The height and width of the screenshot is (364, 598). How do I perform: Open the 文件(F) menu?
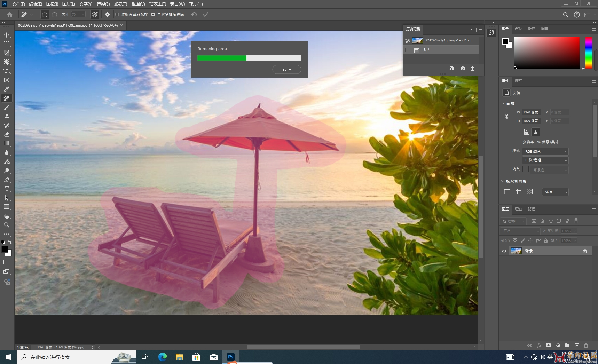(18, 4)
